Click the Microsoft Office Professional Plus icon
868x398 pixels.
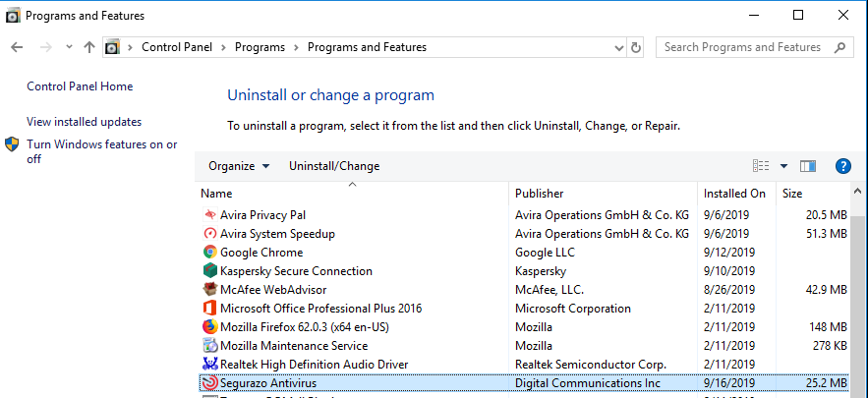[x=209, y=309]
